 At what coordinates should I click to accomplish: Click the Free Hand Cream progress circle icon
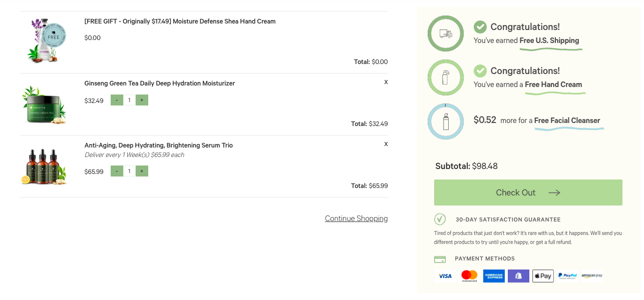pyautogui.click(x=446, y=77)
